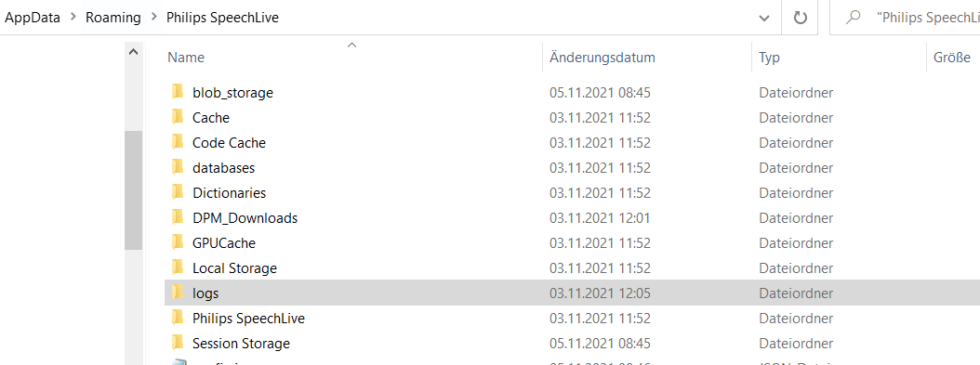Click the scrollbar up arrow

(133, 53)
